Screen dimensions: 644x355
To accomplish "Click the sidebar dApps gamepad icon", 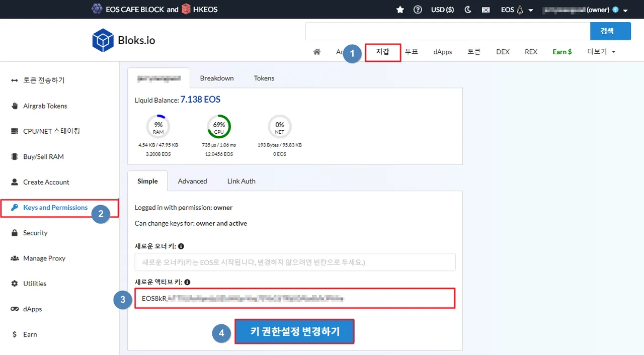I will click(15, 309).
